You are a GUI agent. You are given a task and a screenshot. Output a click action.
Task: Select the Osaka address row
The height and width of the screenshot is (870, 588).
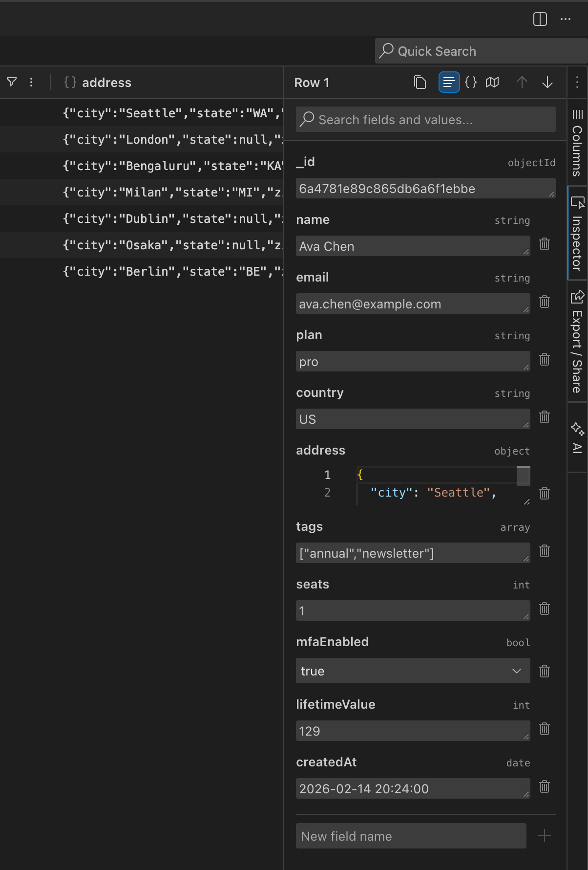pyautogui.click(x=142, y=245)
